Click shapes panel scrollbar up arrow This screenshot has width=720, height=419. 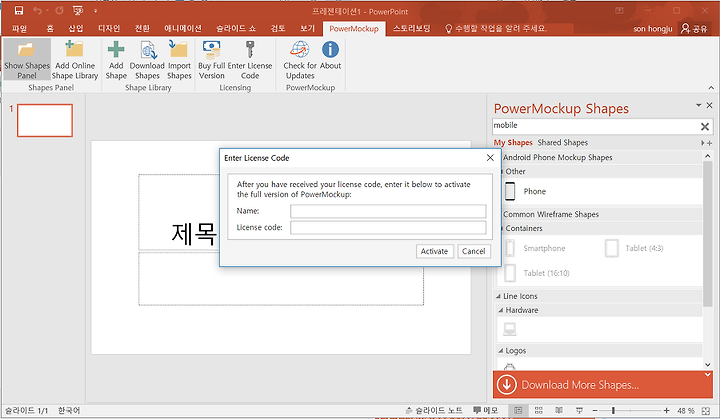coord(708,156)
